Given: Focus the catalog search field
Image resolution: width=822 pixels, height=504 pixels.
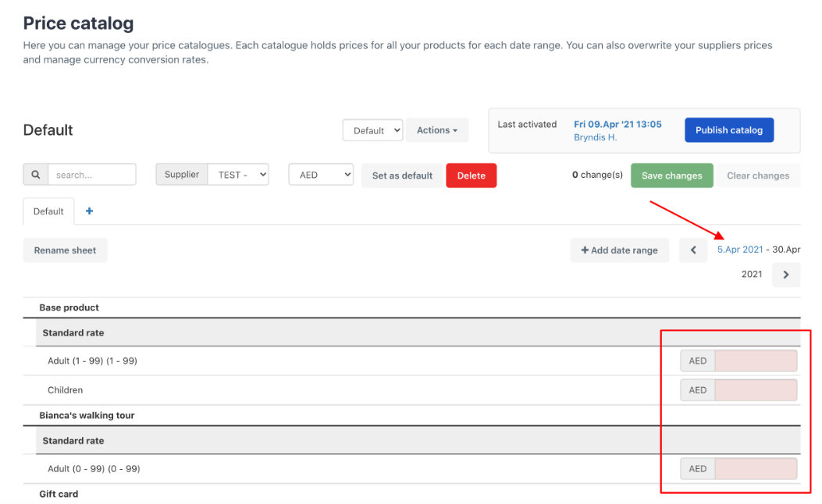Looking at the screenshot, I should click(x=92, y=175).
